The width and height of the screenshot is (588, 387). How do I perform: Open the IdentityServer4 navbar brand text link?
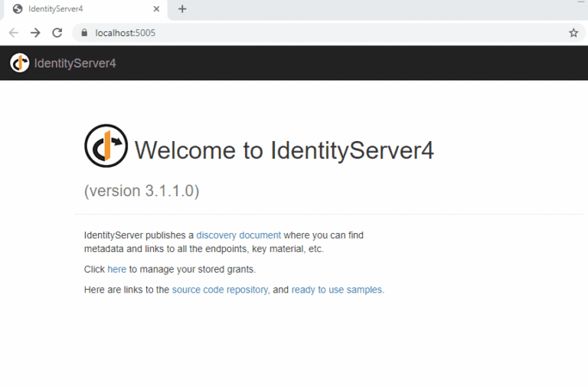tap(75, 63)
